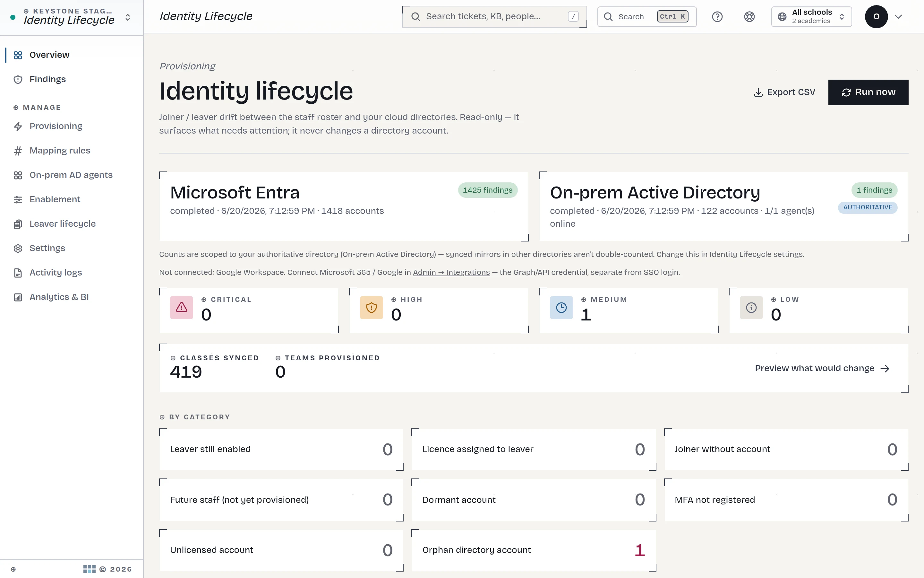
Task: Click the BY CATEGORY section heading
Action: [x=195, y=417]
